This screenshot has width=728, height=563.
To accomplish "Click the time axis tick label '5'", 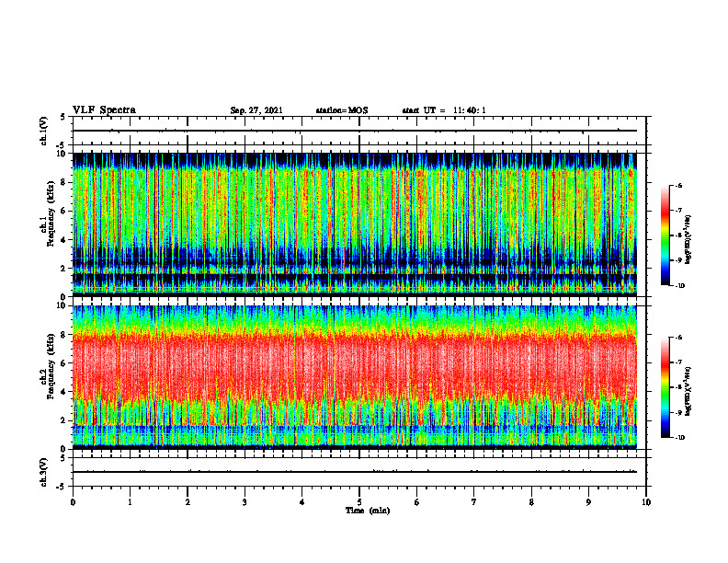I will point(359,502).
